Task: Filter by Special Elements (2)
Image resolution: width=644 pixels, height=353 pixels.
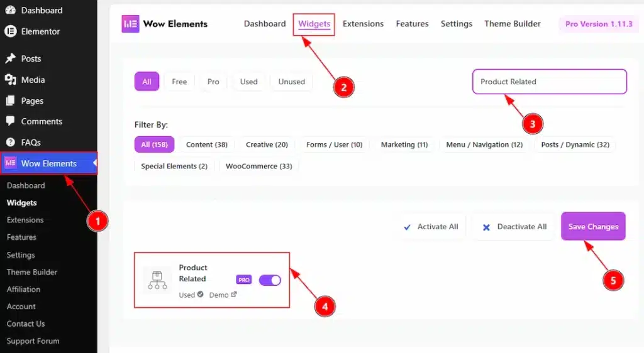Action: click(174, 166)
